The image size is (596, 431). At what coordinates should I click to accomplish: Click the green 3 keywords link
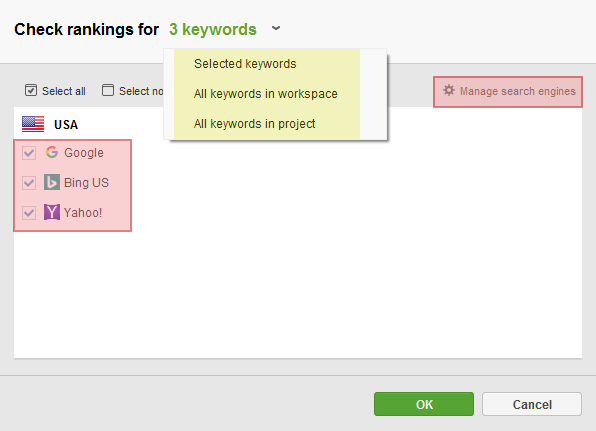pyautogui.click(x=213, y=29)
